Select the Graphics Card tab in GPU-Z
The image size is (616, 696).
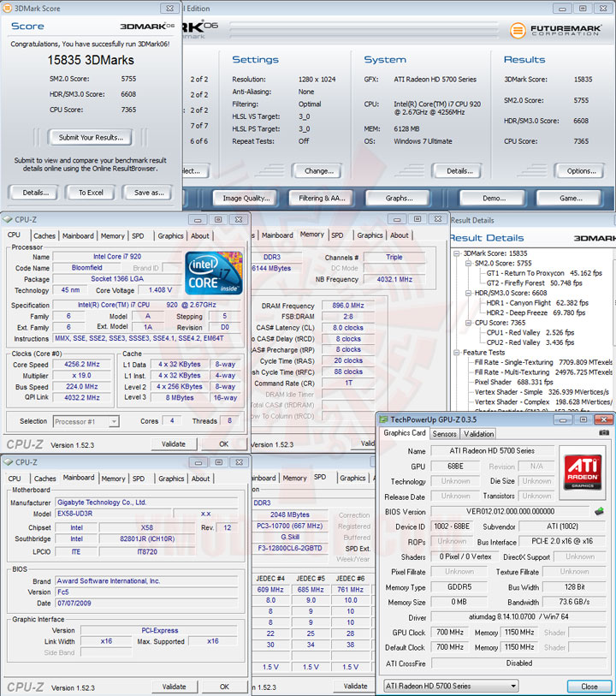[x=405, y=433]
